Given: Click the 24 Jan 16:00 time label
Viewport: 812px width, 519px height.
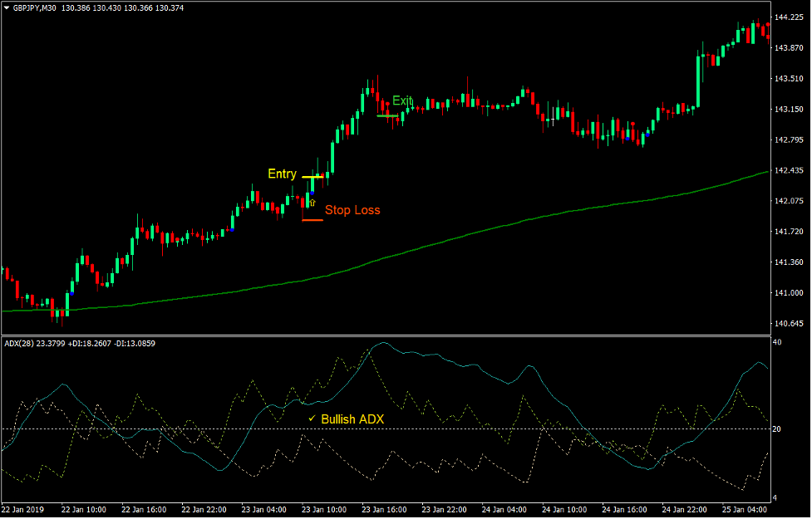Looking at the screenshot, I should 624,510.
